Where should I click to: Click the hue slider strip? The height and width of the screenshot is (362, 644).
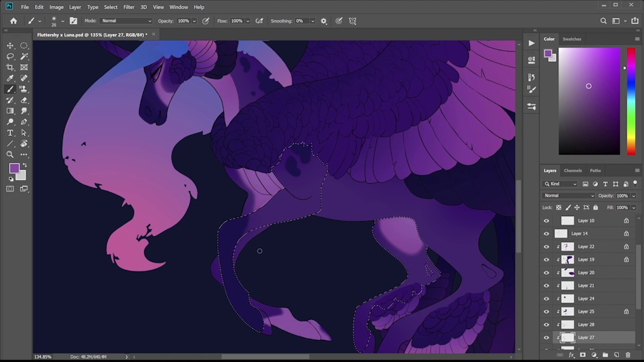tap(631, 101)
